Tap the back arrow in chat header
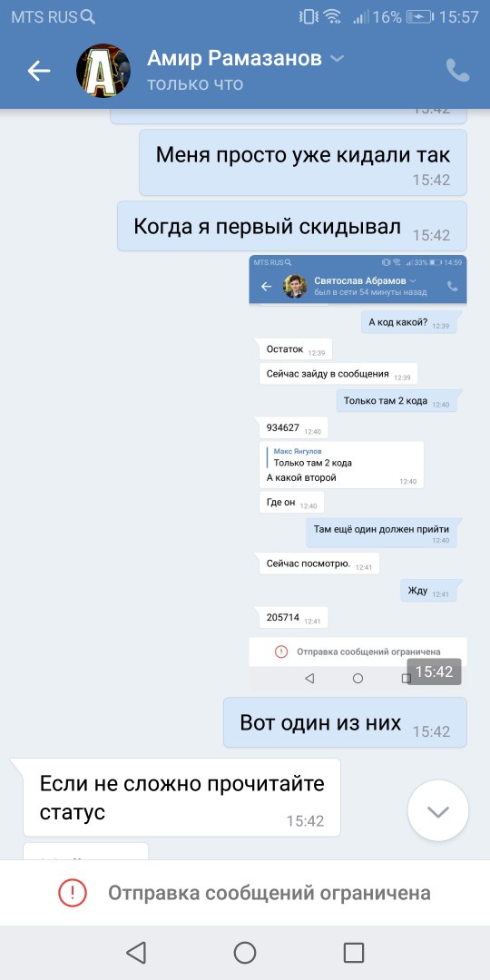 pos(39,71)
